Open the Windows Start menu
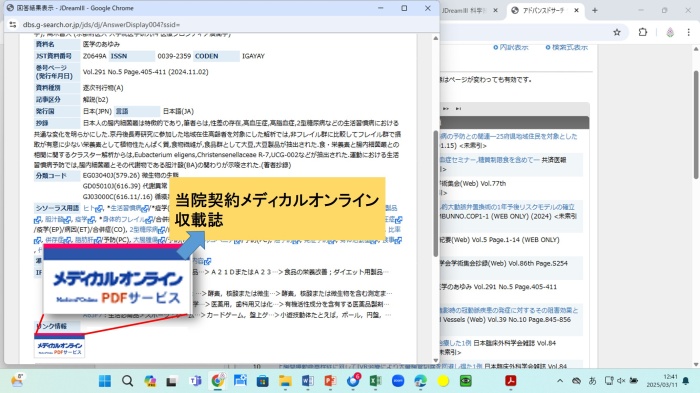Viewport: 700px width, 393px height. [x=105, y=381]
